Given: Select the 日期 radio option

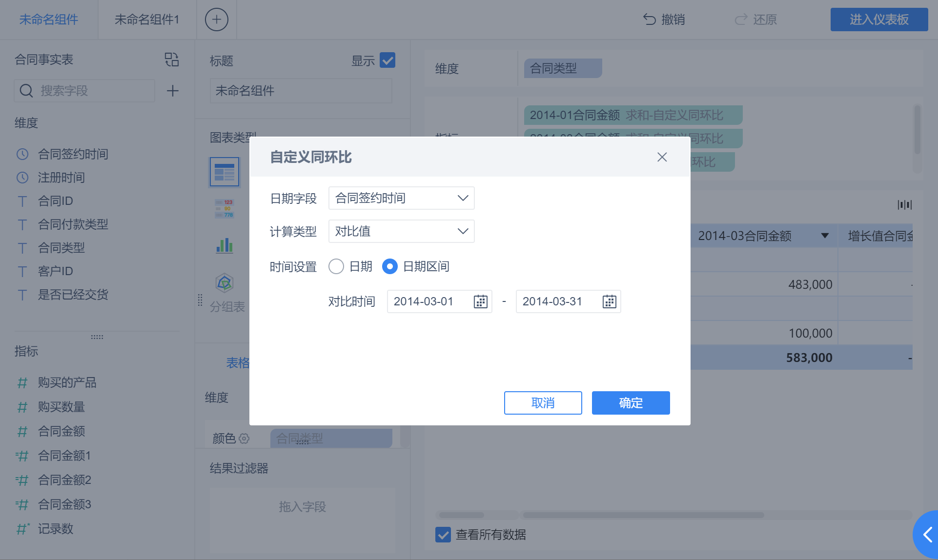Looking at the screenshot, I should (x=336, y=266).
